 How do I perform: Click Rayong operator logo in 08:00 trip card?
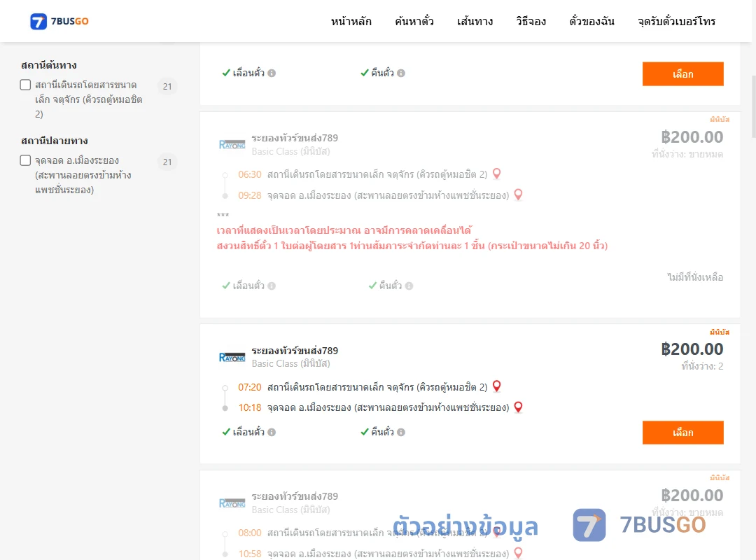(232, 503)
